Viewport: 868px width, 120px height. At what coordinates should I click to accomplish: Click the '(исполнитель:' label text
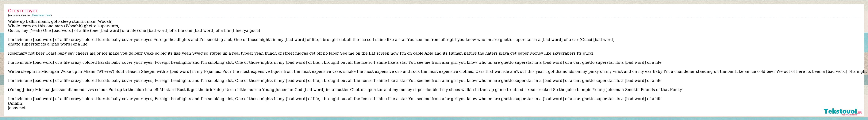pos(20,15)
